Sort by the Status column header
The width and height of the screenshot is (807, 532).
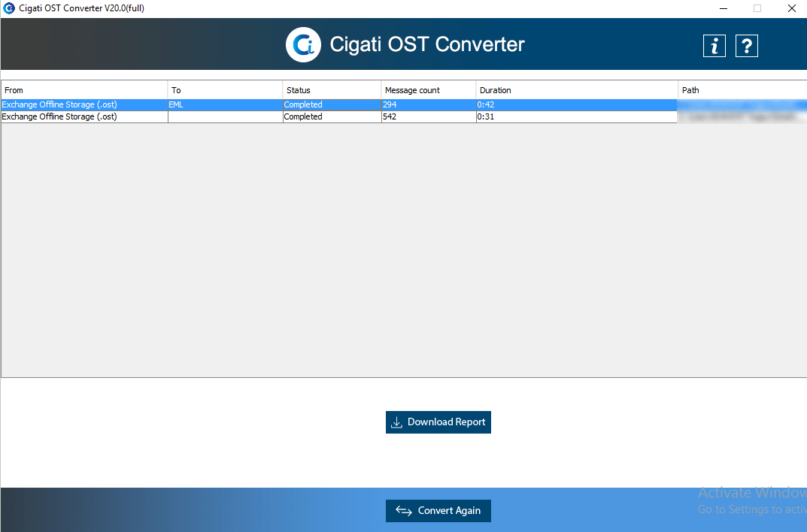point(332,90)
